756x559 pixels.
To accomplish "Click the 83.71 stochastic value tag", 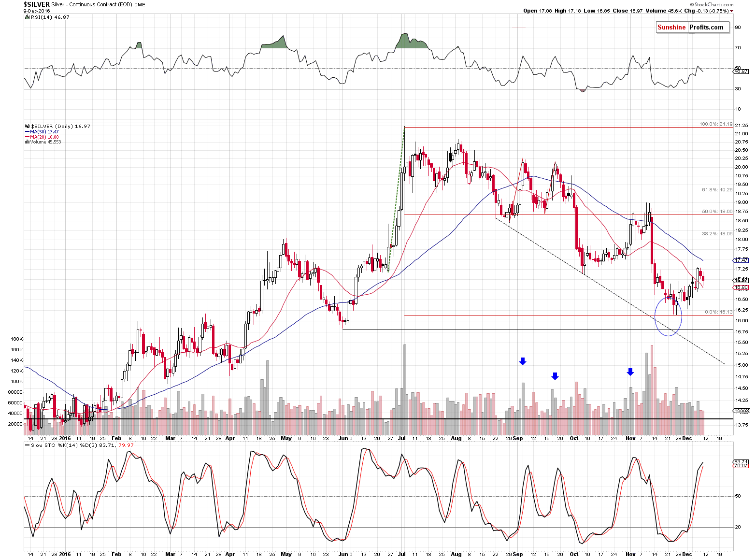I will pyautogui.click(x=741, y=462).
